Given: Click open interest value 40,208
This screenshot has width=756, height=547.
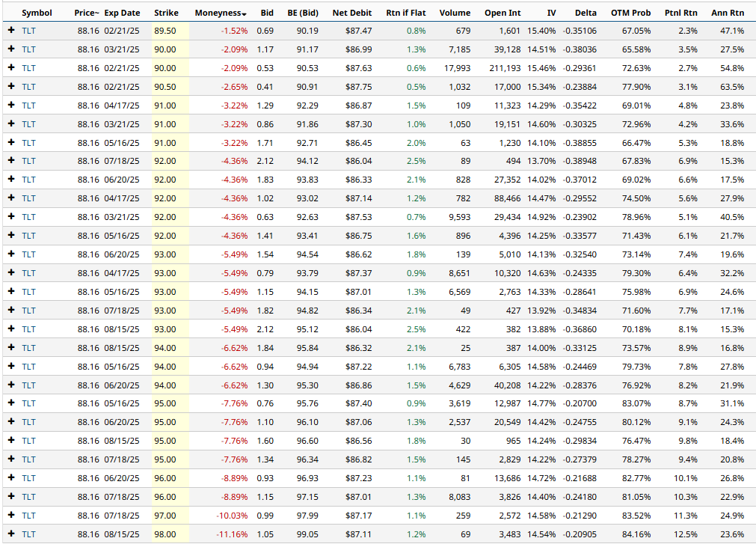Looking at the screenshot, I should (507, 385).
